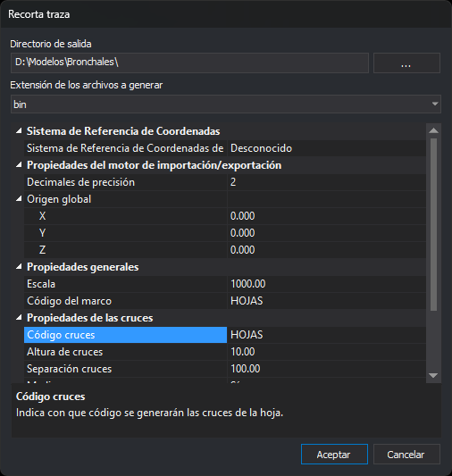Edit Separación cruces value 100.00
452x476 pixels.
[x=326, y=369]
